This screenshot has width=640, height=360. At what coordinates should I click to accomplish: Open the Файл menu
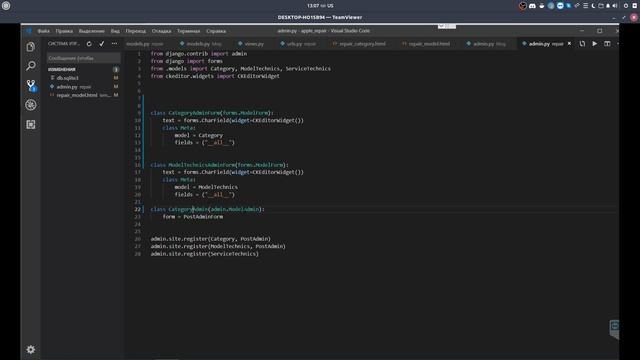[x=43, y=31]
